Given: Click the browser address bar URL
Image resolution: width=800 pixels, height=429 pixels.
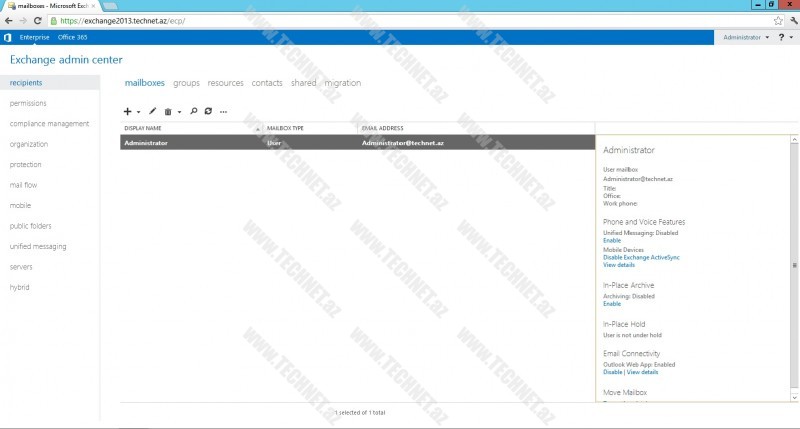Looking at the screenshot, I should coord(122,21).
